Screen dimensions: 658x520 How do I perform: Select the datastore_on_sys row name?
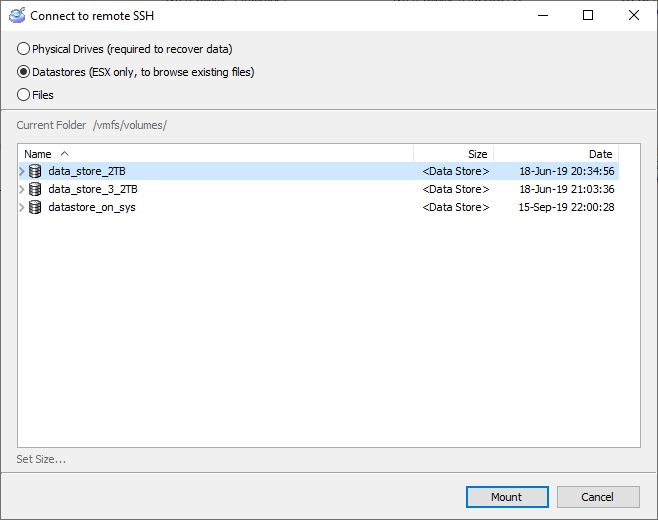(92, 207)
